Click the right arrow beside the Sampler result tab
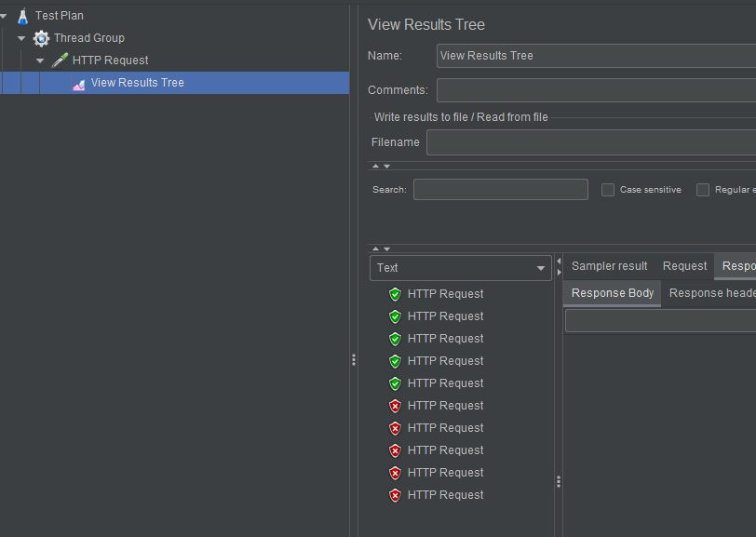The width and height of the screenshot is (756, 537). tap(559, 273)
